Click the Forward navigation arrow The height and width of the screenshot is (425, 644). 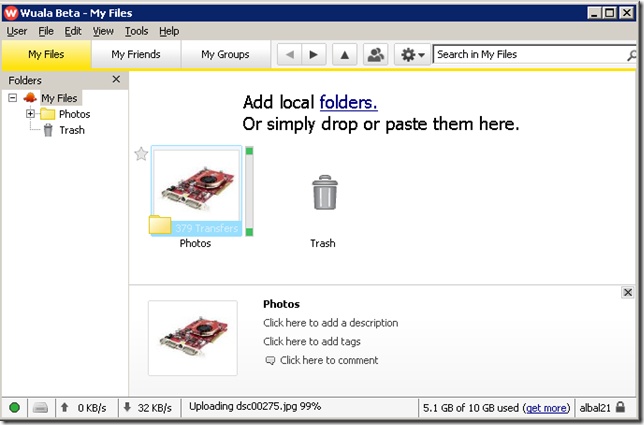(314, 55)
